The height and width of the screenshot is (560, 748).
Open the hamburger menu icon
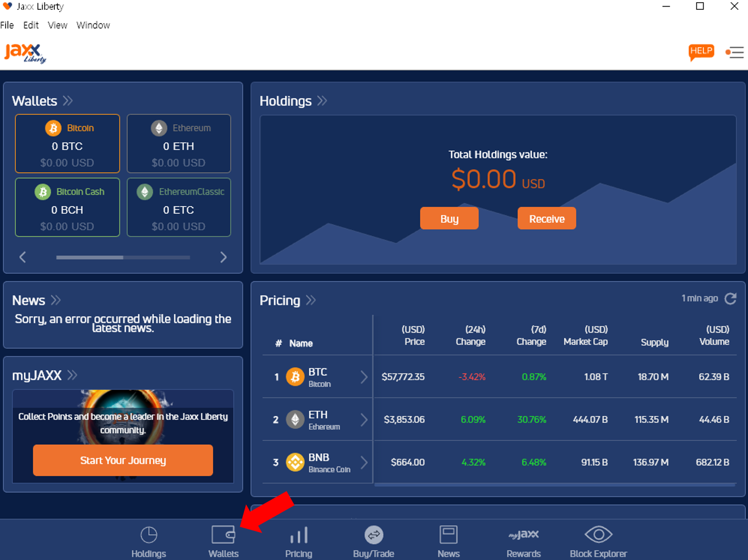pos(734,52)
